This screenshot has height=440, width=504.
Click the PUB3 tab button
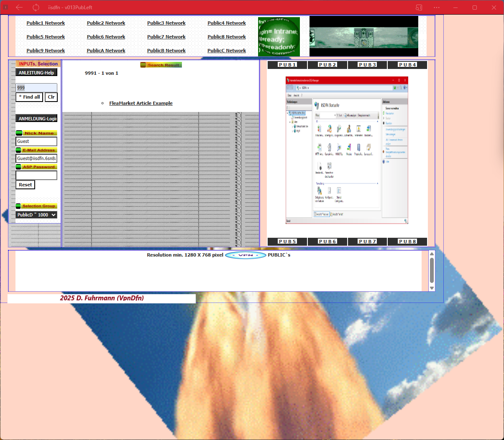pyautogui.click(x=367, y=65)
